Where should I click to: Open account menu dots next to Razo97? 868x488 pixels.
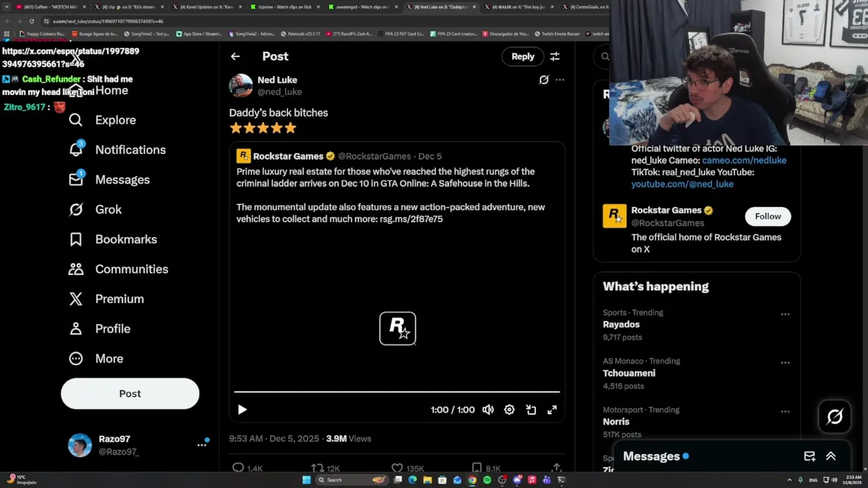201,445
